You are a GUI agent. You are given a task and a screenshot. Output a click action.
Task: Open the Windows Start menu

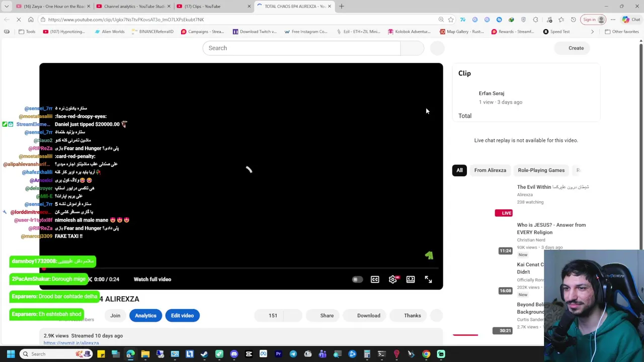tap(11, 354)
